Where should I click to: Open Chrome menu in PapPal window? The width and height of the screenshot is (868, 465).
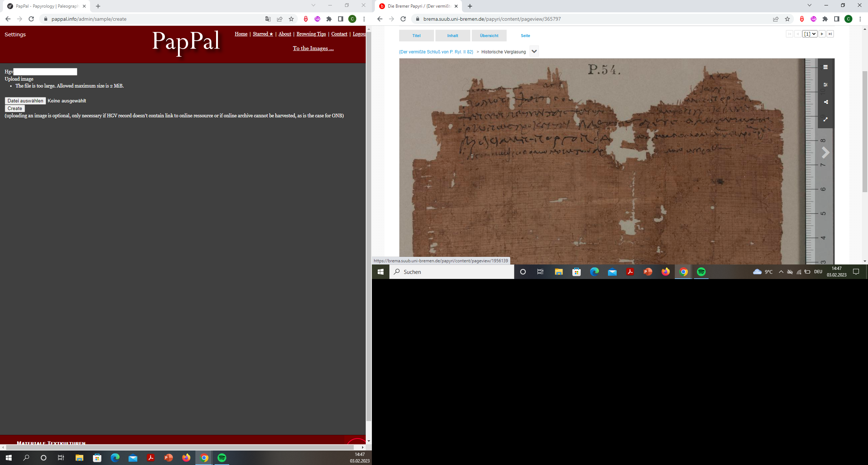tap(364, 19)
